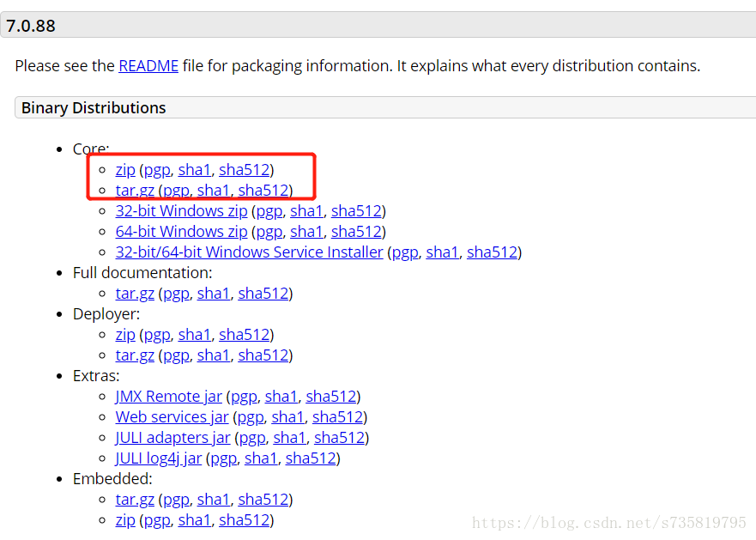Open sha1 link for JULI adapters jar

pos(290,438)
